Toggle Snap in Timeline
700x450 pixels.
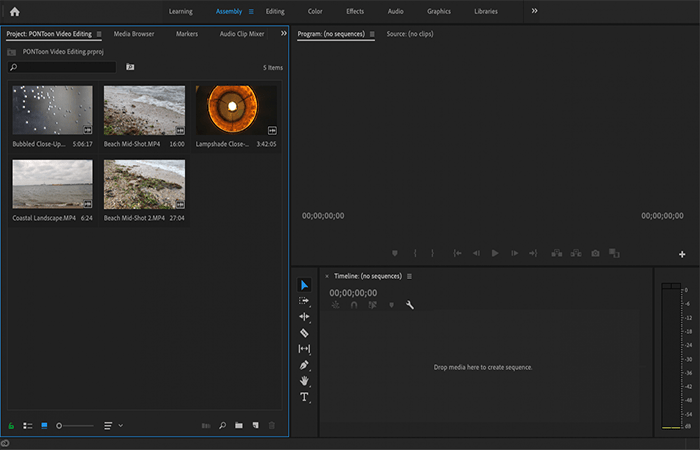(354, 305)
